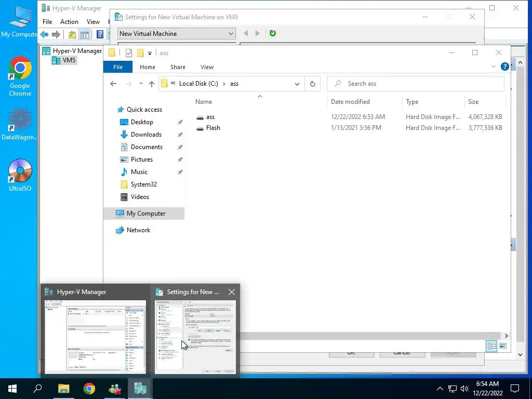Open Desktop in Quick access

[142, 122]
